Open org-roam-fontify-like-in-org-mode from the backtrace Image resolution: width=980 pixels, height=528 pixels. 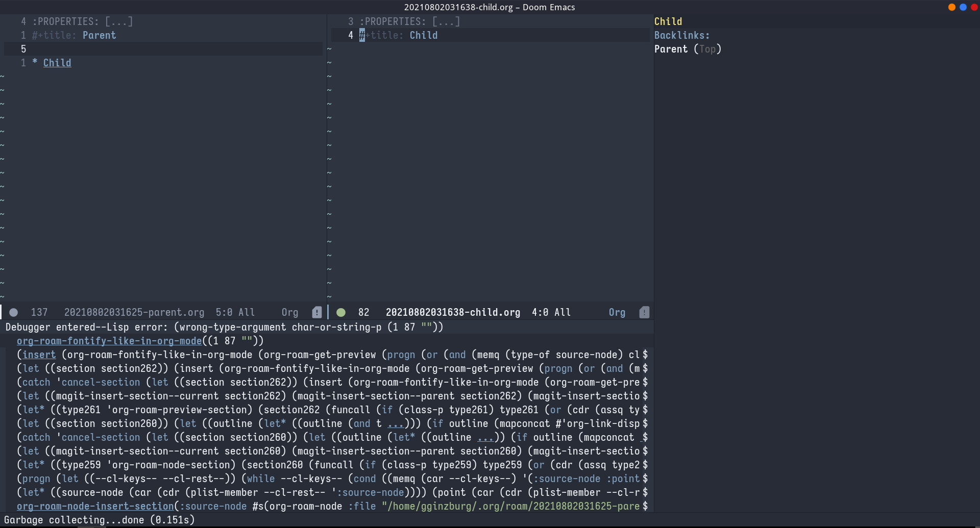click(x=109, y=341)
